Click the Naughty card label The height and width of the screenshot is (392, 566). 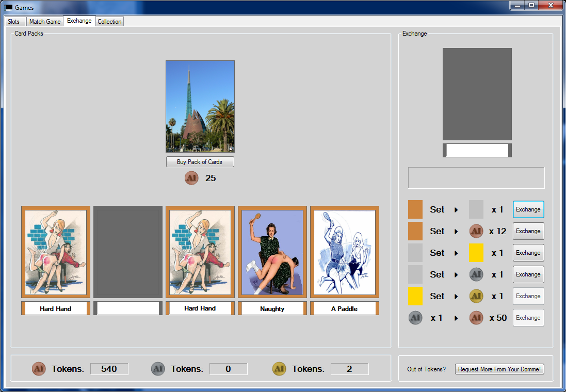(272, 308)
